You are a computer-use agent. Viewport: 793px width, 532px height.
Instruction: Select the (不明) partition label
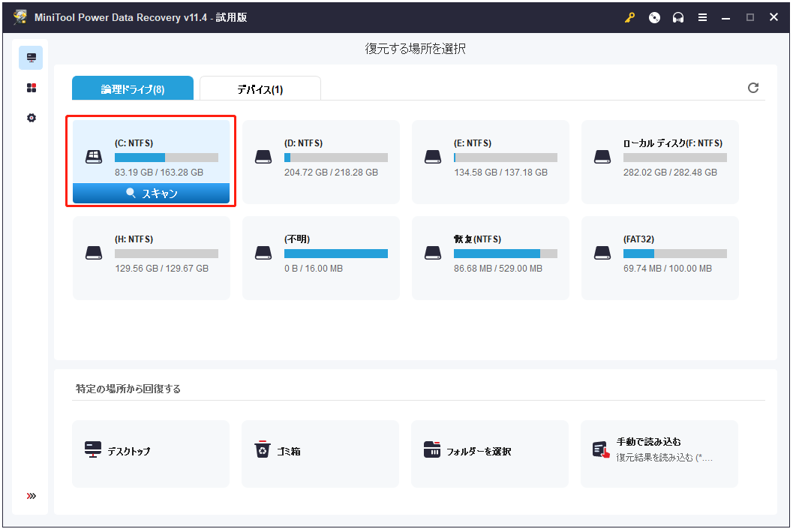point(297,239)
